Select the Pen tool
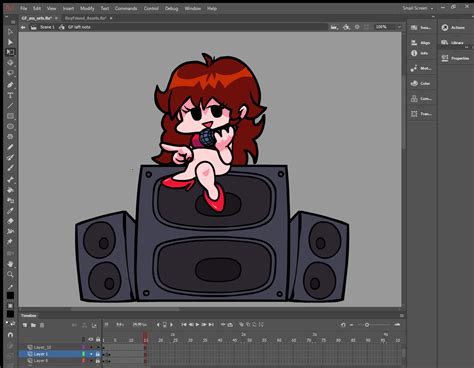474x368 pixels. [10, 85]
